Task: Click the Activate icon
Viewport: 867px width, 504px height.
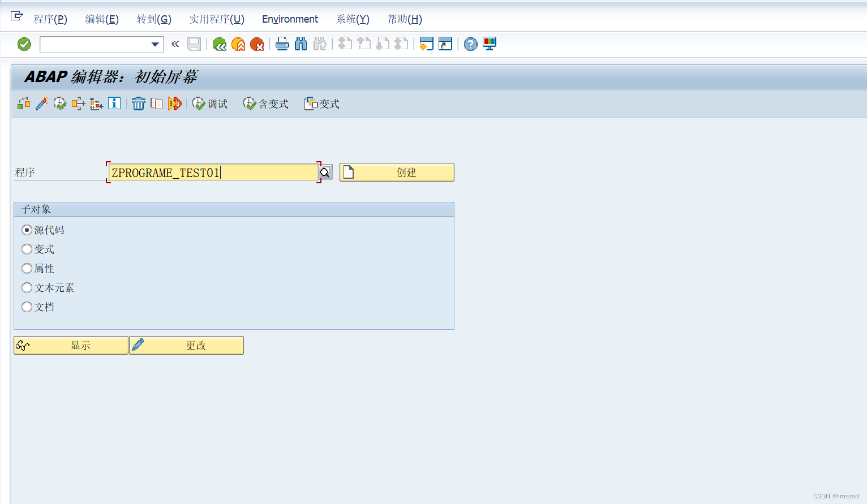Action: tap(78, 104)
